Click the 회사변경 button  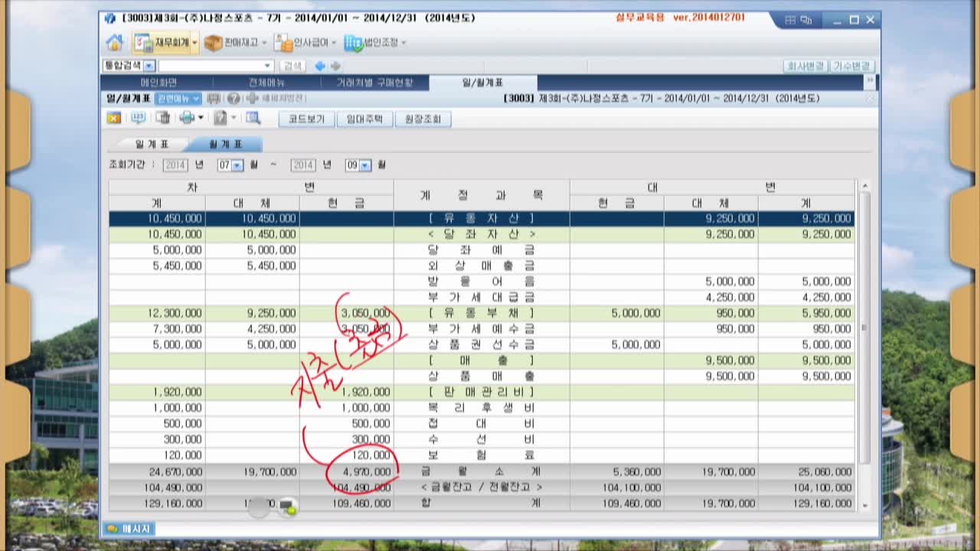click(x=805, y=67)
